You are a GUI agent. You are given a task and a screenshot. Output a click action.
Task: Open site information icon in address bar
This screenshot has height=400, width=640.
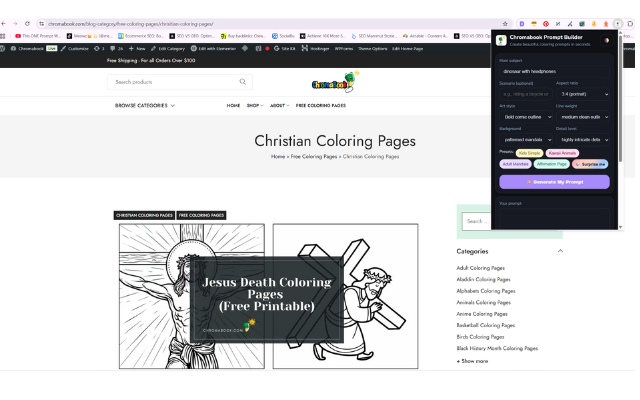pyautogui.click(x=41, y=24)
